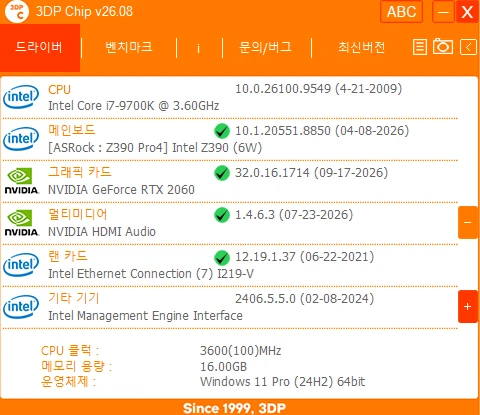Open the 문의/버그 tab
The height and width of the screenshot is (415, 480).
[265, 47]
